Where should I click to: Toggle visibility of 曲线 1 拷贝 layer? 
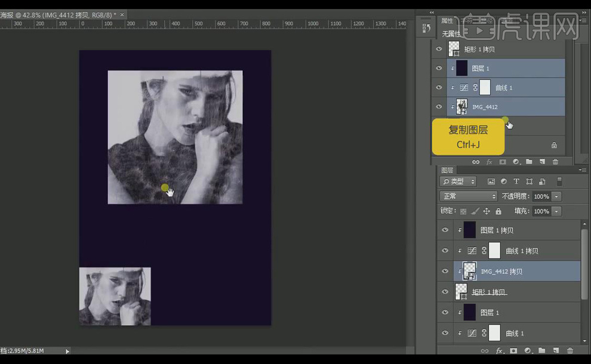445,251
